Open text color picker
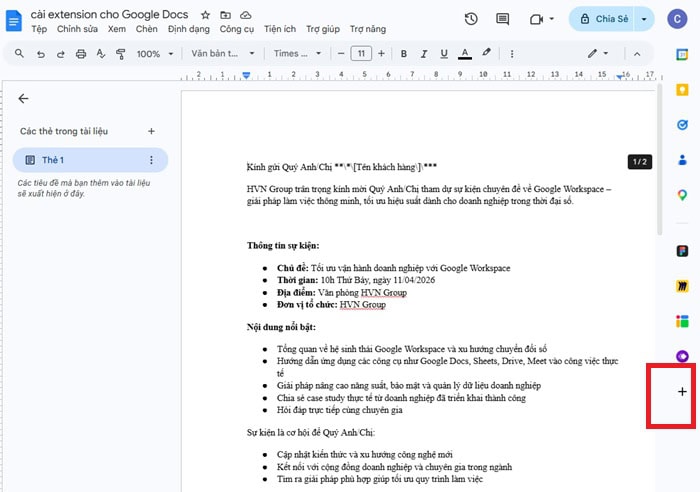 click(463, 53)
